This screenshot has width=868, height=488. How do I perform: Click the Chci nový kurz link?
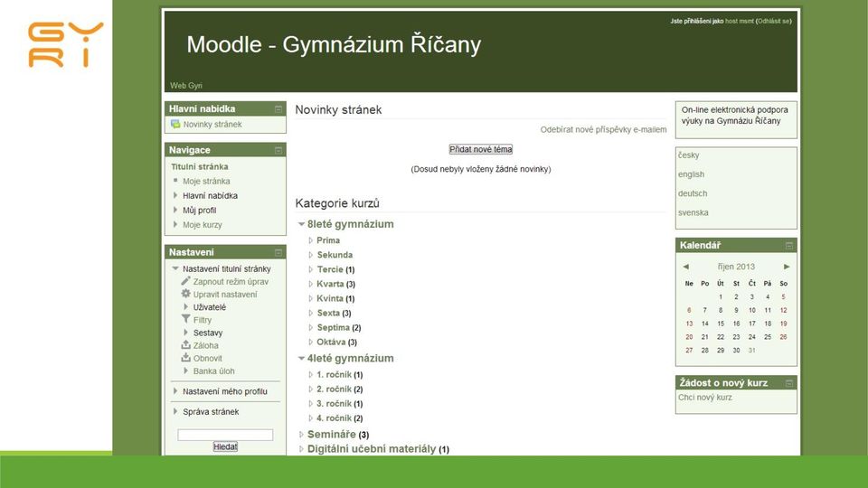[705, 398]
